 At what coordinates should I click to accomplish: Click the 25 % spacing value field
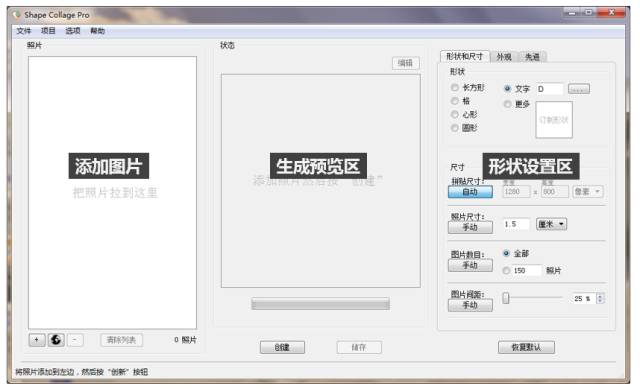pos(584,298)
